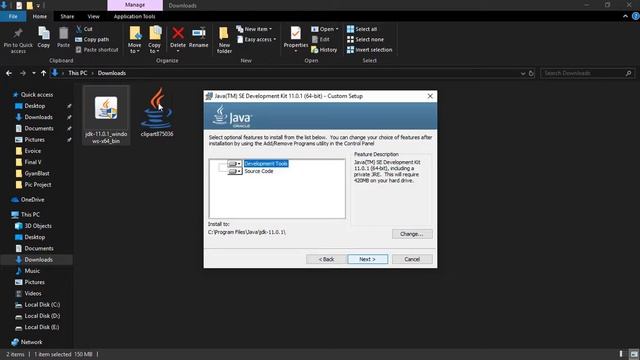Open Network in sidebar
This screenshot has width=640, height=360.
[x=31, y=342]
